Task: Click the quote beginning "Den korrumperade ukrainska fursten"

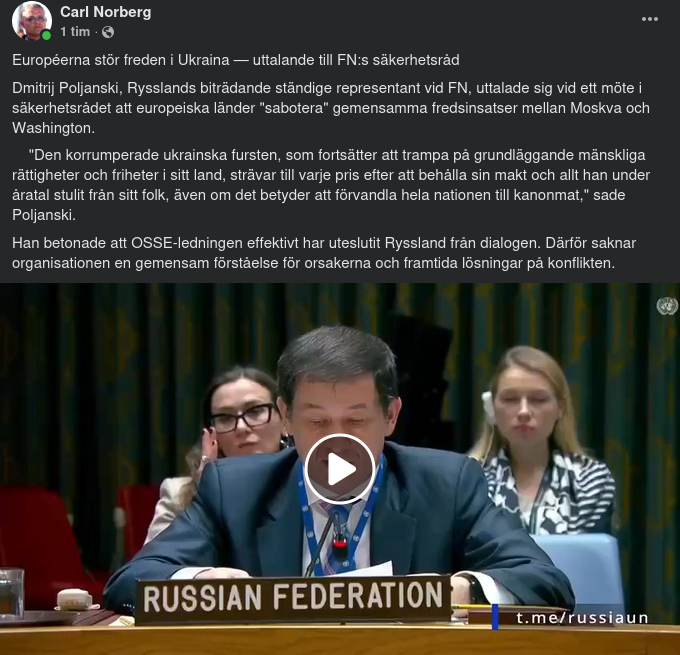Action: [x=331, y=185]
